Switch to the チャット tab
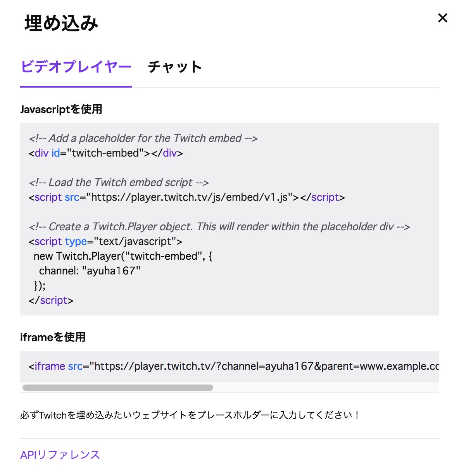 point(175,67)
